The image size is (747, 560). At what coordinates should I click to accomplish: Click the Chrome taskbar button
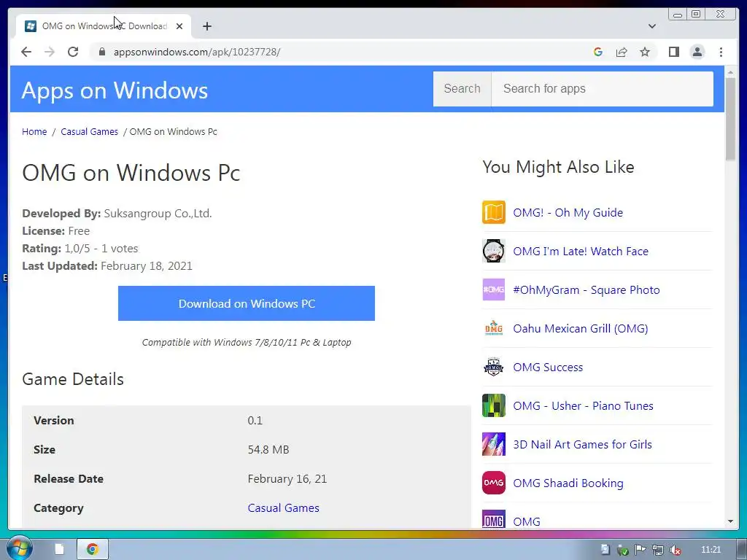(x=93, y=550)
